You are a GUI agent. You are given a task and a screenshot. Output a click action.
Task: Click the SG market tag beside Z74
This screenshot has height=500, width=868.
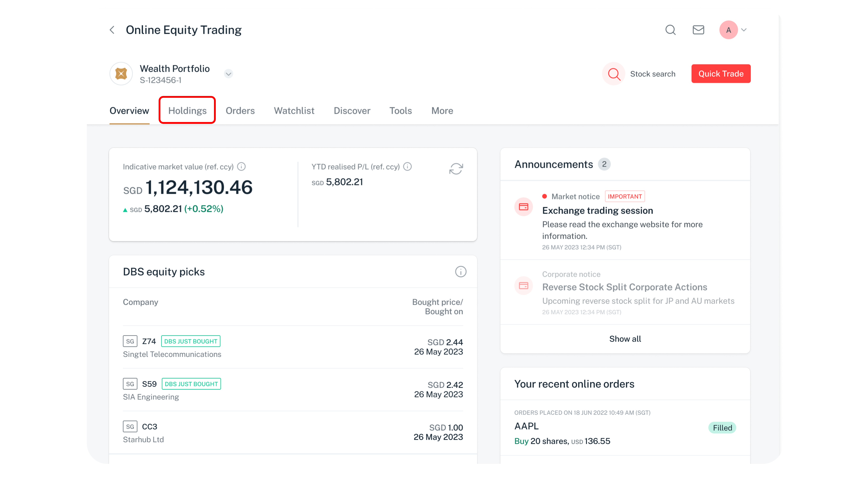(130, 341)
